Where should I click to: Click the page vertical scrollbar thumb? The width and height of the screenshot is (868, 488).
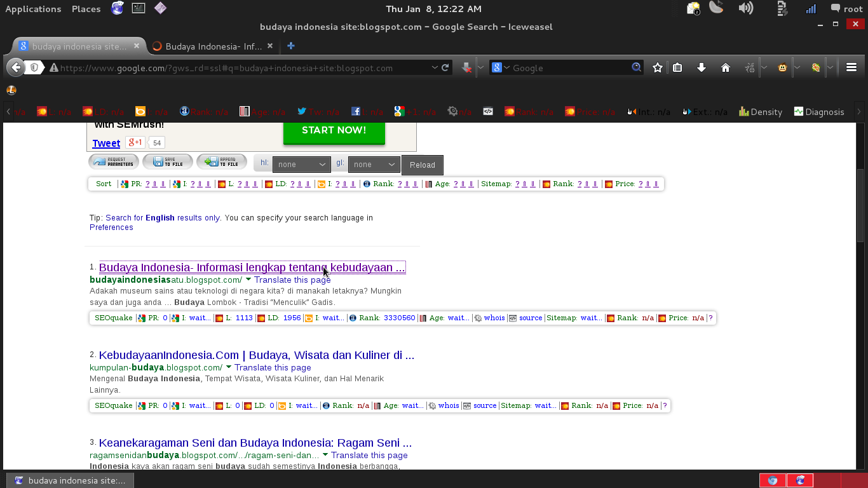(x=860, y=205)
